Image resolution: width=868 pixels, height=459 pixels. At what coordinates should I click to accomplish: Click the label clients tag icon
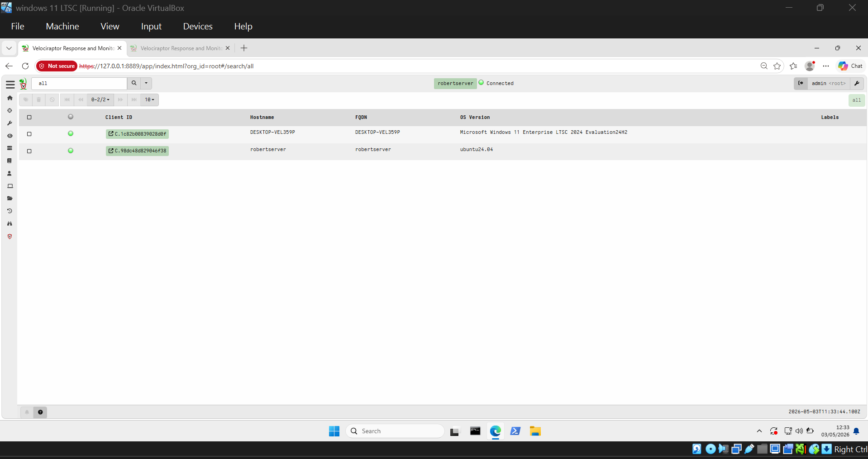tap(26, 99)
